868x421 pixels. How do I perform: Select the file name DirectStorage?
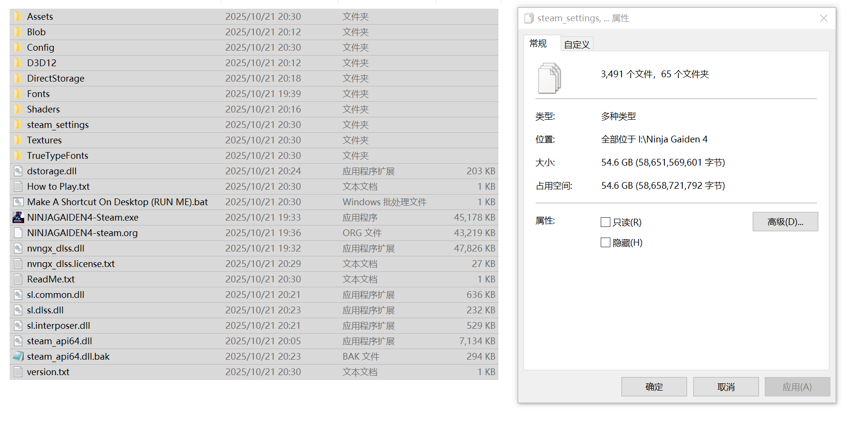tap(55, 78)
